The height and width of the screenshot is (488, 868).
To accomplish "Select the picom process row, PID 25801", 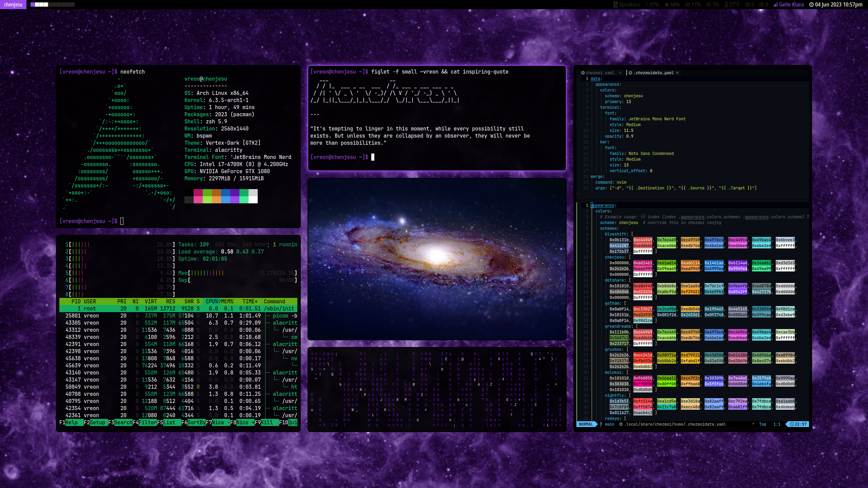I will click(x=178, y=316).
